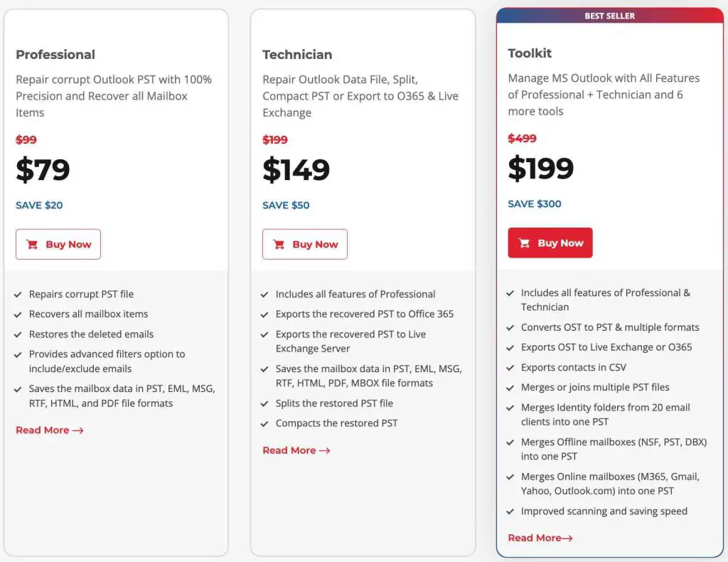Click the BEST SELLER banner
Image resolution: width=728 pixels, height=562 pixels.
tap(609, 16)
